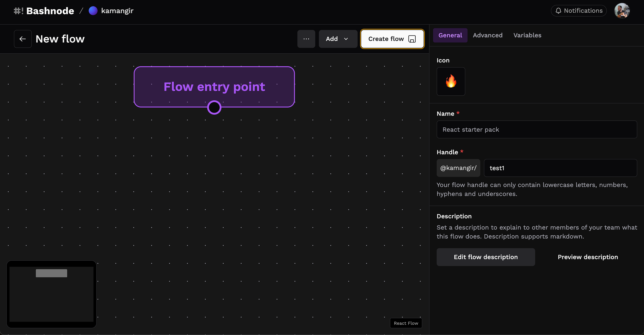The image size is (644, 335).
Task: Select the General tab
Action: (x=450, y=35)
